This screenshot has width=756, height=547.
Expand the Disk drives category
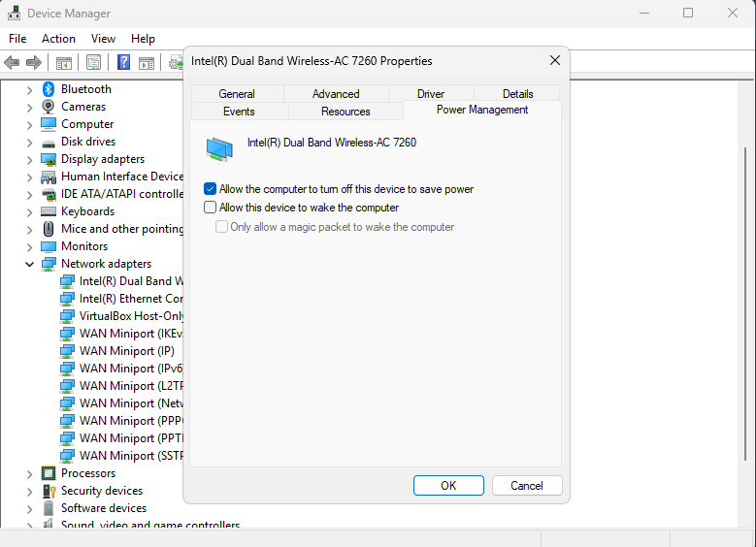click(x=30, y=142)
